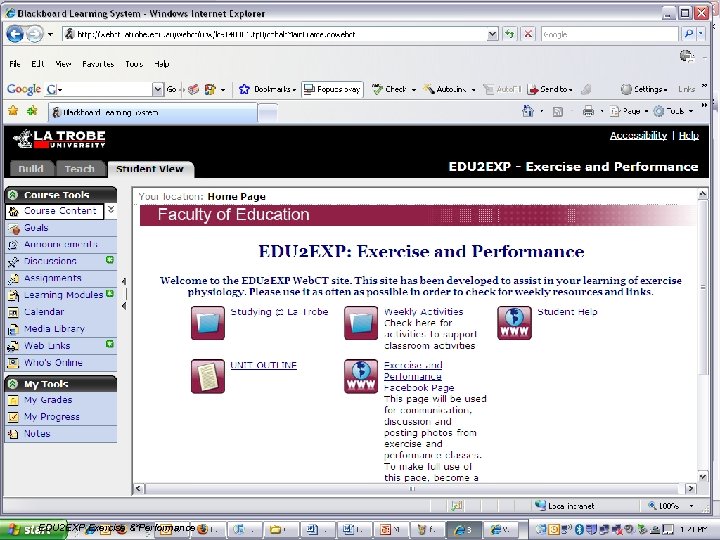The image size is (720, 540).
Task: Click the Help link in header
Action: point(688,135)
